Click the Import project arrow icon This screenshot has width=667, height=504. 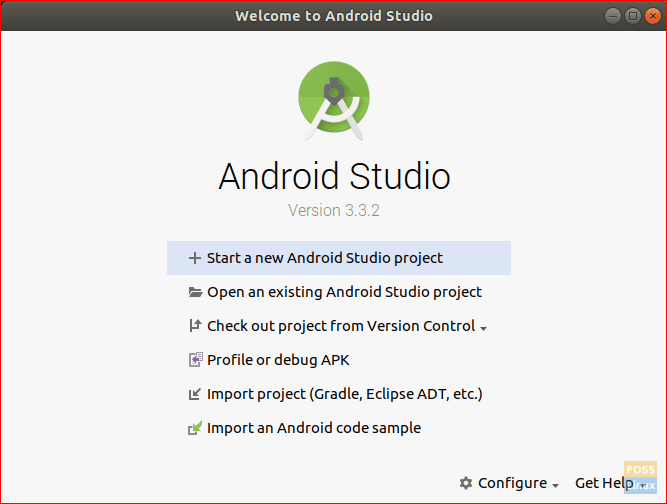point(194,394)
